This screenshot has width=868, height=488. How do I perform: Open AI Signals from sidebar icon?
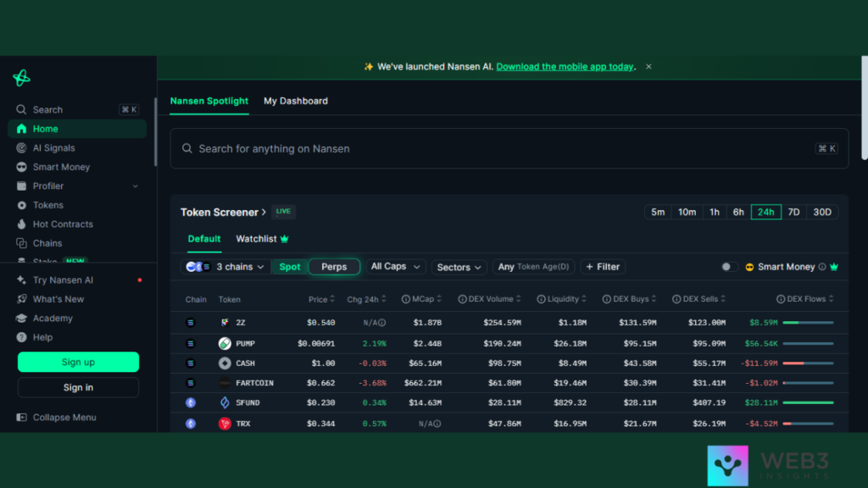22,148
